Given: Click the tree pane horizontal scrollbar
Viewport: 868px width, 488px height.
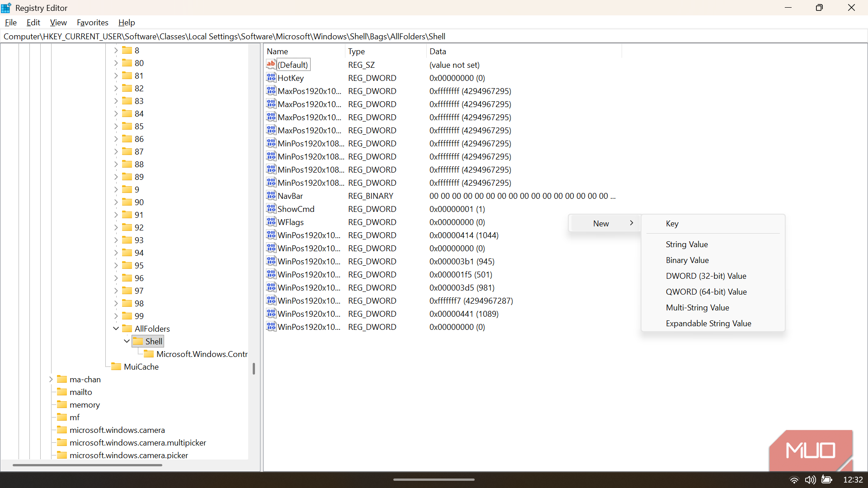Looking at the screenshot, I should (x=87, y=465).
